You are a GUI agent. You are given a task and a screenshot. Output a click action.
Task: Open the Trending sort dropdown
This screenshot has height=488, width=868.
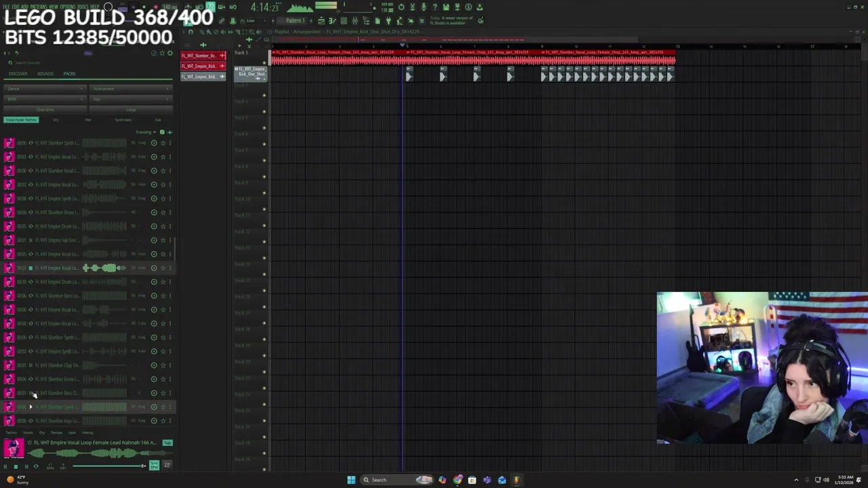point(145,132)
